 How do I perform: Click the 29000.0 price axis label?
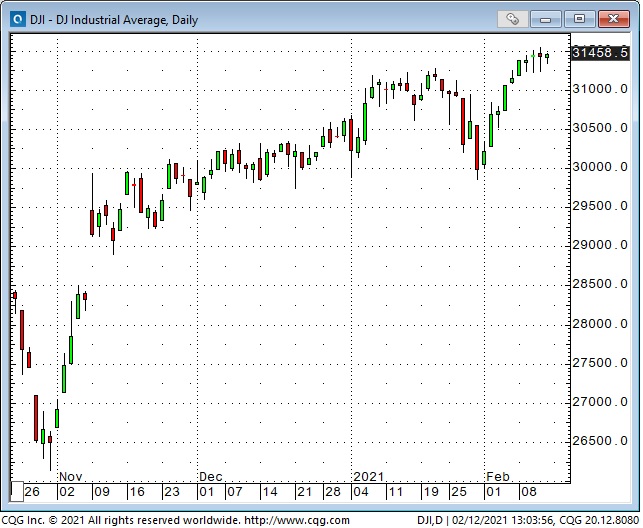click(x=600, y=245)
